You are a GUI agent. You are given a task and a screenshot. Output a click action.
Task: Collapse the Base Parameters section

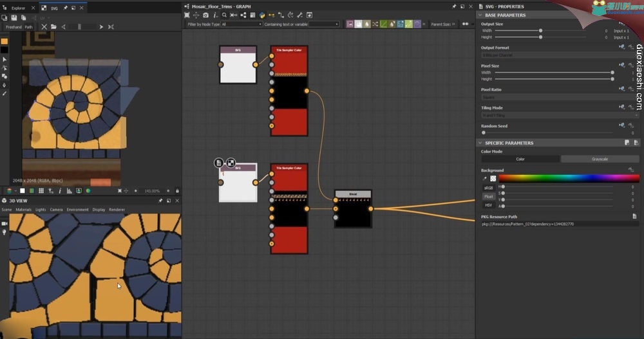[480, 15]
